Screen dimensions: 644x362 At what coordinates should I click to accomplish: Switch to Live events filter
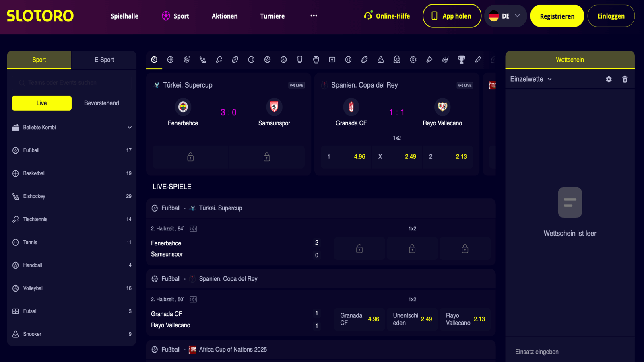[42, 103]
